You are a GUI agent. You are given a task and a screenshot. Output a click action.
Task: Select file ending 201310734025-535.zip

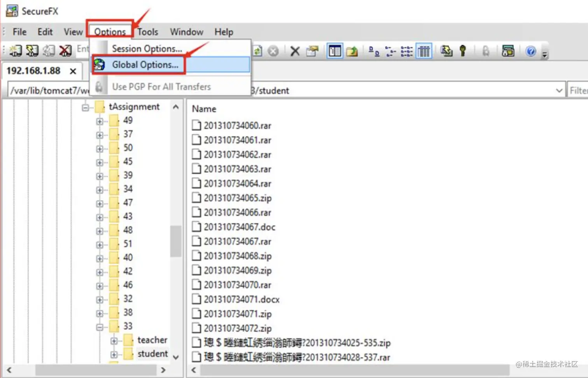(297, 343)
